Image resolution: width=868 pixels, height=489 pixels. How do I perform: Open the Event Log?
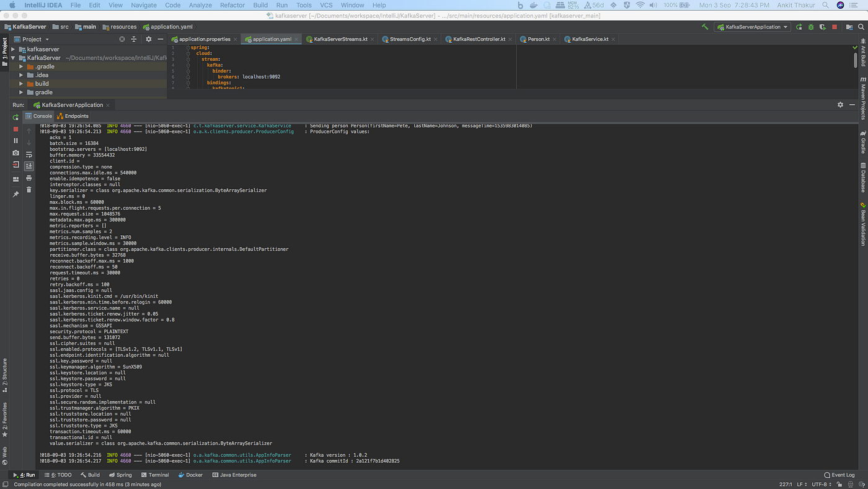[x=839, y=475]
